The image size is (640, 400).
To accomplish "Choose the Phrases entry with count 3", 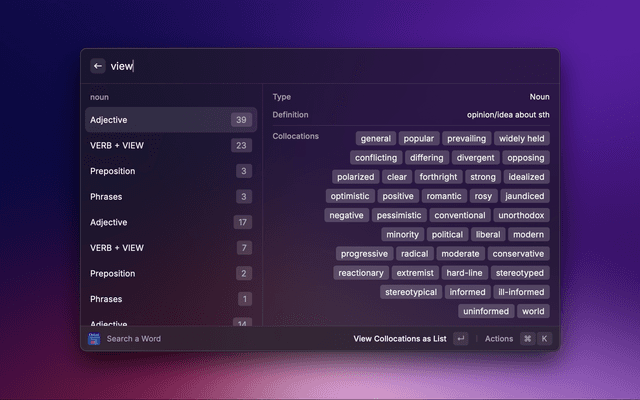I will coord(170,197).
